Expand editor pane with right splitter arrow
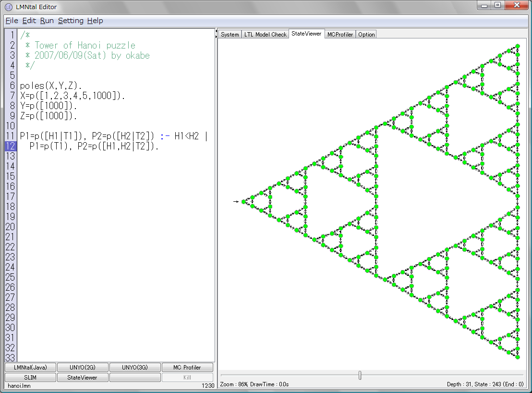The width and height of the screenshot is (532, 393). (x=217, y=36)
